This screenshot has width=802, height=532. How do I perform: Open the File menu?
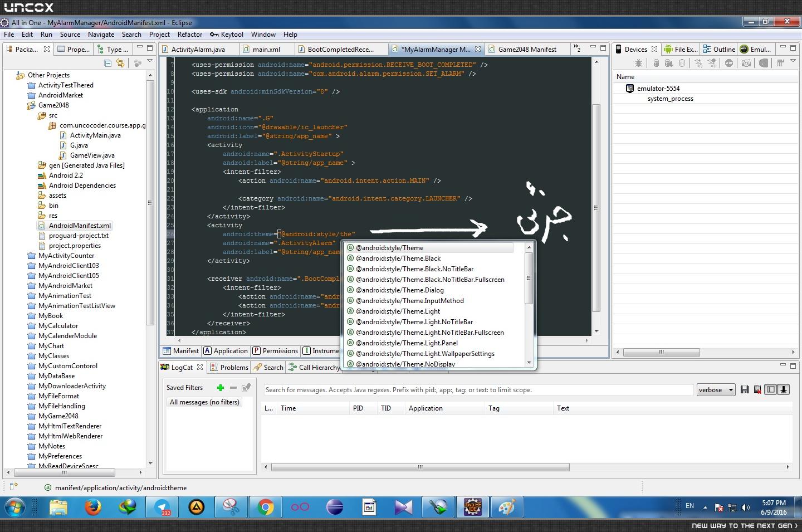click(9, 34)
